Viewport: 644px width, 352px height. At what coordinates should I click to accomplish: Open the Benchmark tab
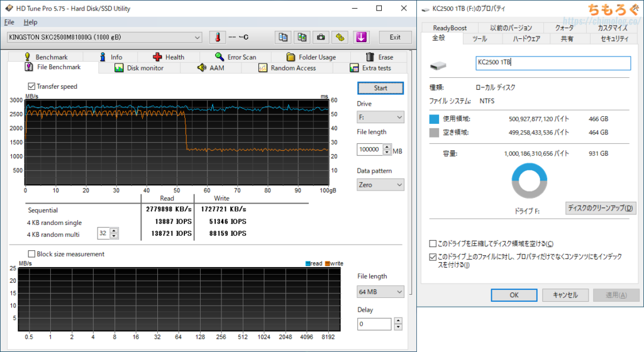[x=46, y=57]
